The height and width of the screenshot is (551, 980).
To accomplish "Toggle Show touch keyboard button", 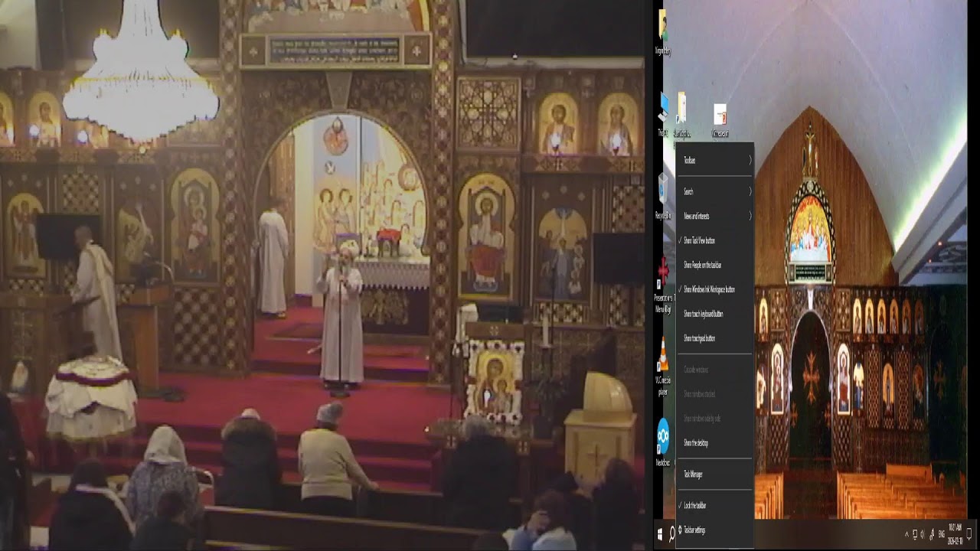I will pos(715,314).
